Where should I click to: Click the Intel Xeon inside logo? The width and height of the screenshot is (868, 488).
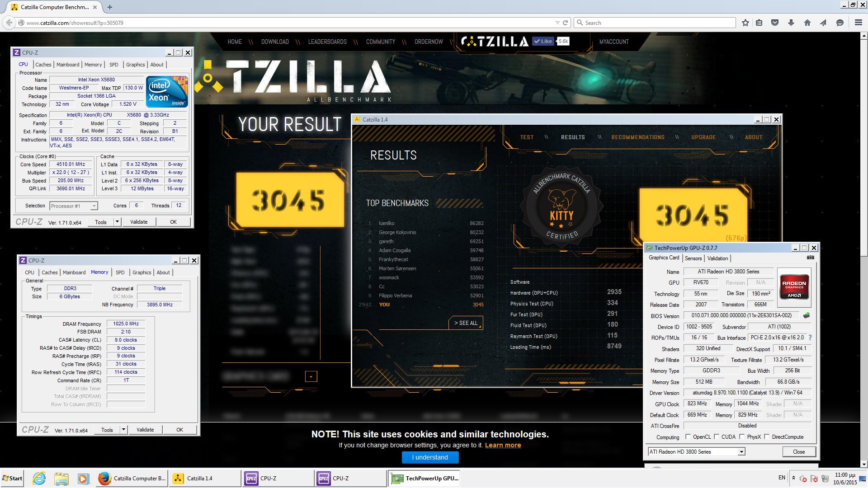[x=166, y=91]
